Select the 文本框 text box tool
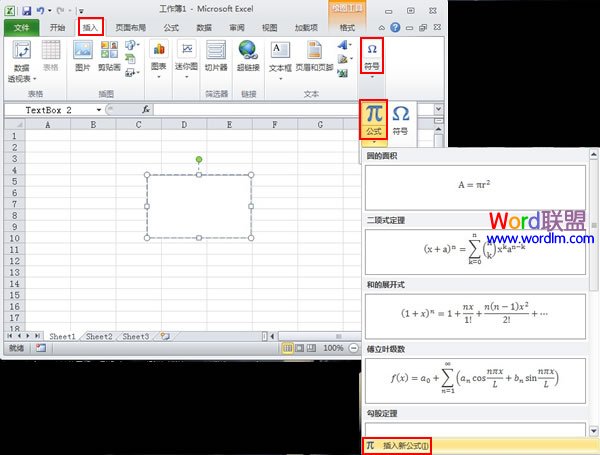Screen dimensions: 600x455 [280, 57]
